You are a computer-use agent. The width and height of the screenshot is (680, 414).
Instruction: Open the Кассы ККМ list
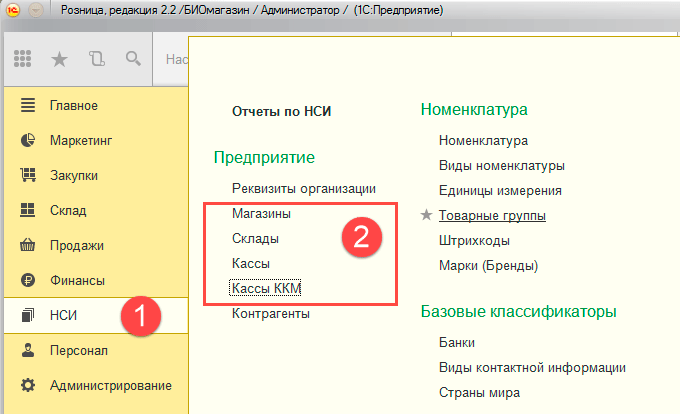click(265, 288)
